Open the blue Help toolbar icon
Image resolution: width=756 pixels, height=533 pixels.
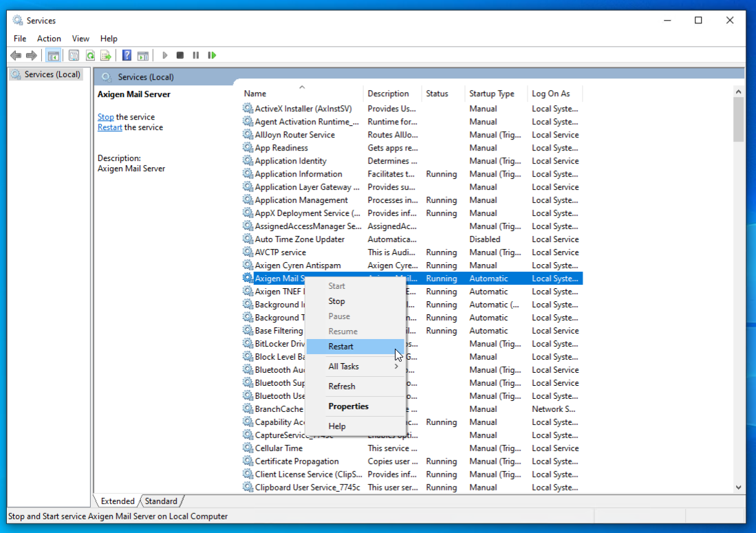pos(127,56)
